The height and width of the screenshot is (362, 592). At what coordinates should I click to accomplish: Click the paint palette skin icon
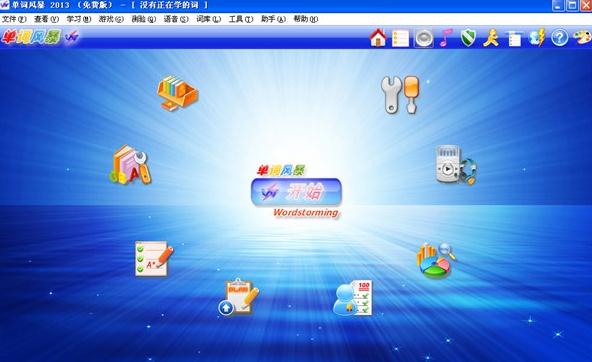pos(582,38)
